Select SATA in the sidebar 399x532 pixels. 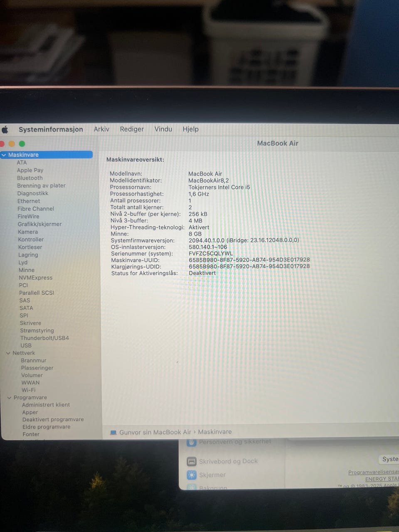[26, 308]
